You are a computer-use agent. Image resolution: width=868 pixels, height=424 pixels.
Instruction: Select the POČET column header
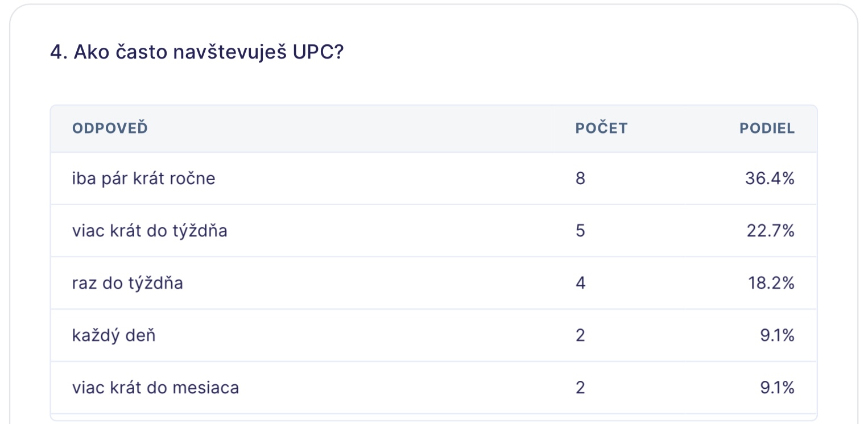[x=601, y=128]
